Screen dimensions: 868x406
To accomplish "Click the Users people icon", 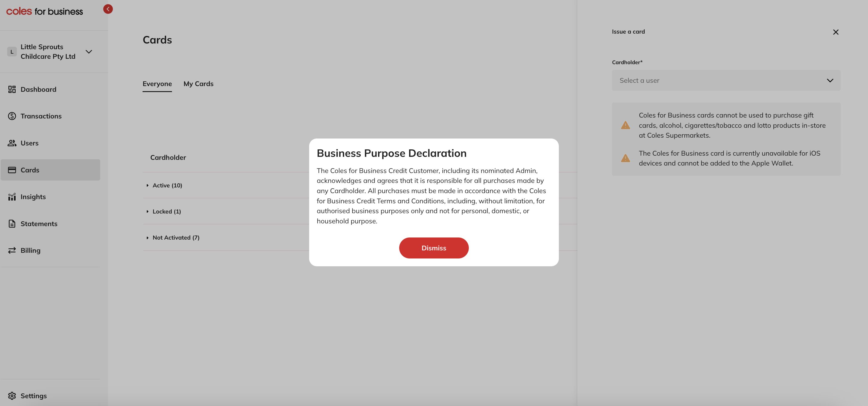I will point(12,143).
